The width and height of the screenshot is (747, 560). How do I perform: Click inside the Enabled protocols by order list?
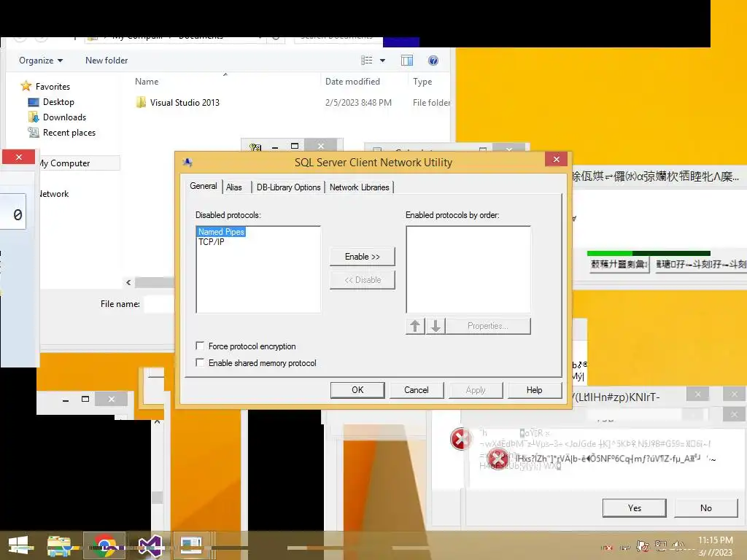click(468, 270)
